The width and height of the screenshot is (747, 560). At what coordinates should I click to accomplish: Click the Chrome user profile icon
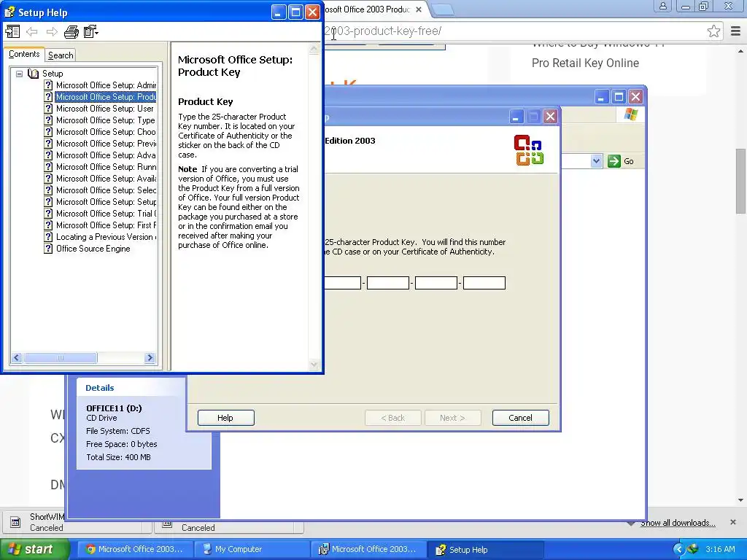point(662,6)
